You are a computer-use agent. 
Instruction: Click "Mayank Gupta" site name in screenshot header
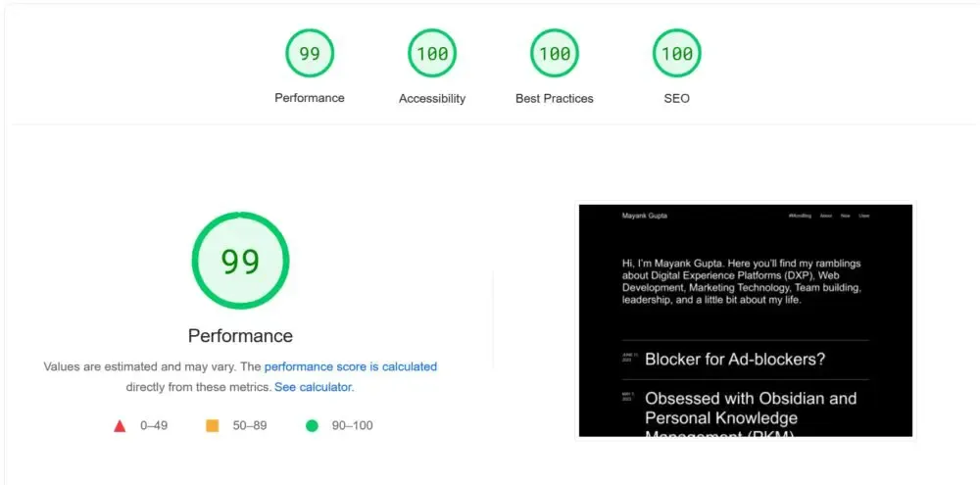tap(645, 216)
